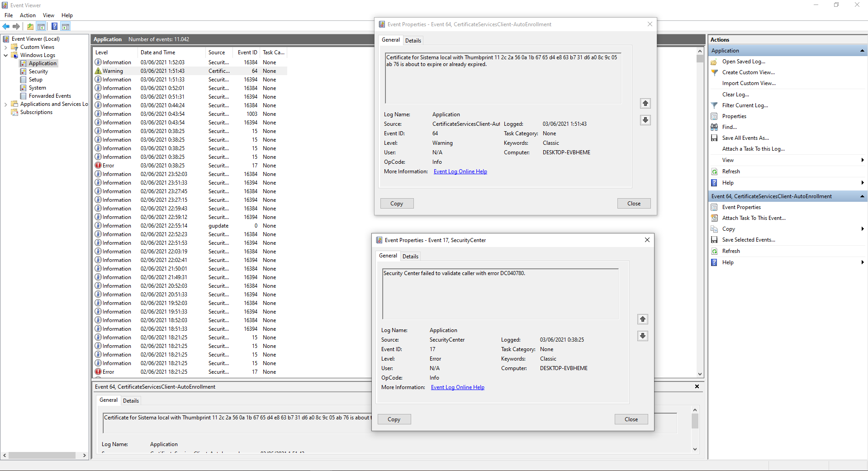Switch to Details tab in Event 17 dialog
Screen dimensions: 868x471
410,257
